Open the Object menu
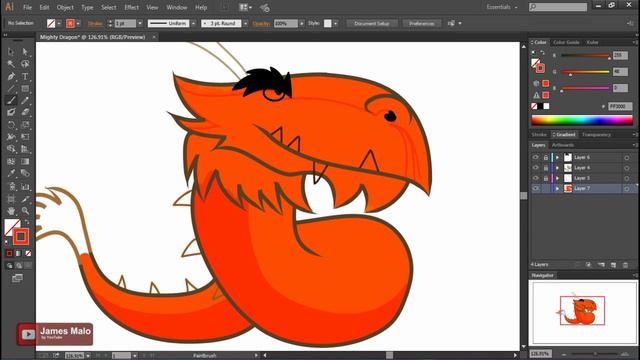This screenshot has width=640, height=360. tap(65, 7)
